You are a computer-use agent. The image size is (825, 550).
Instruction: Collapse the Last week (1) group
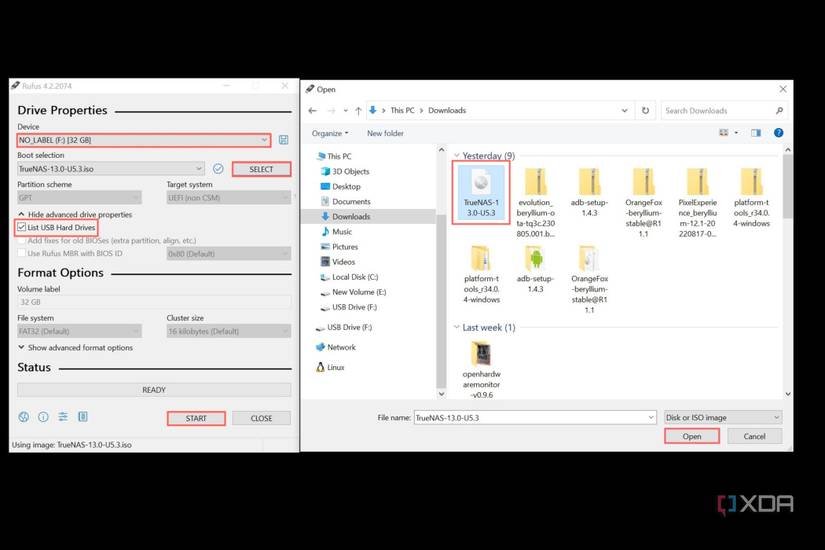pos(456,327)
